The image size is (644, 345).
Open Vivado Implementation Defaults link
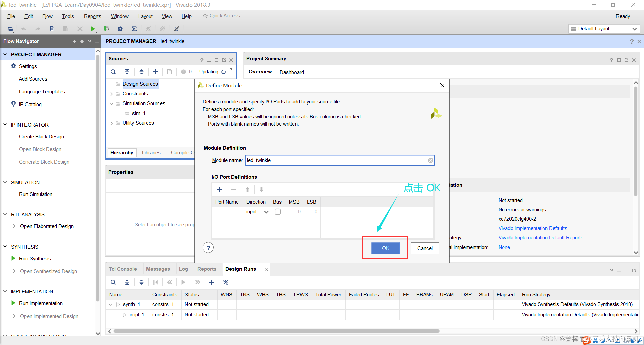point(533,228)
